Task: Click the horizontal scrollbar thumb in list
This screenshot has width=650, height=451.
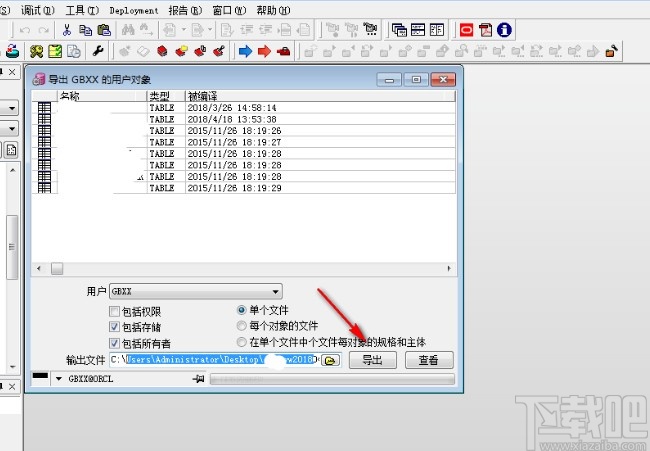Action: (57, 269)
